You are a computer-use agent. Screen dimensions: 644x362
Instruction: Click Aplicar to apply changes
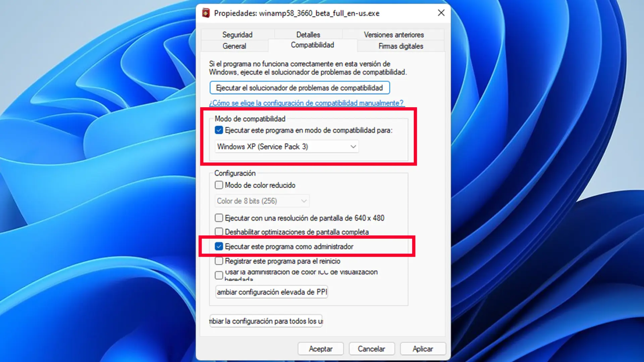(423, 349)
